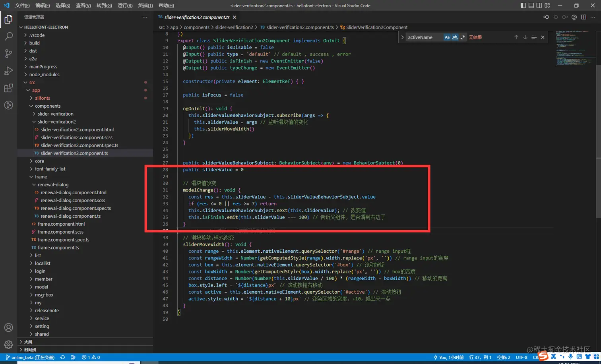
Task: Open the Explorer view in the activity bar
Action: [x=8, y=19]
